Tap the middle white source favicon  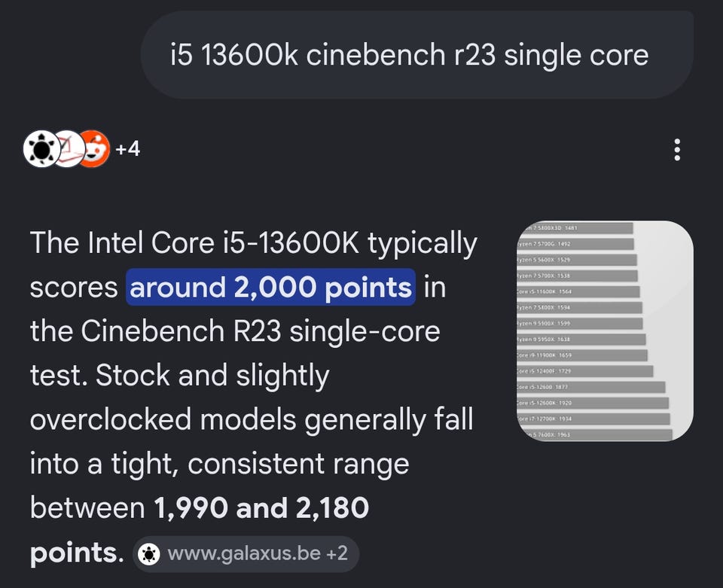point(69,149)
